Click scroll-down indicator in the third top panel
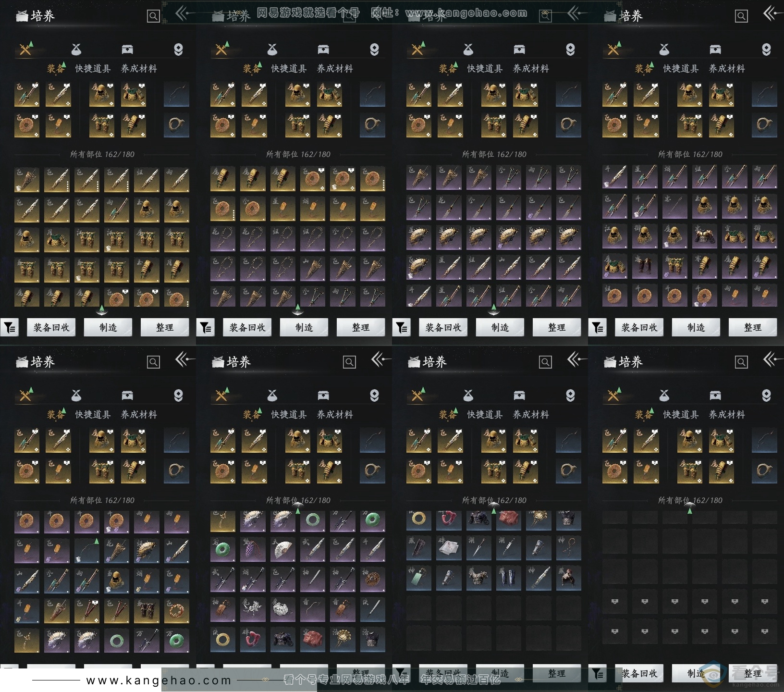This screenshot has width=784, height=692. [494, 310]
